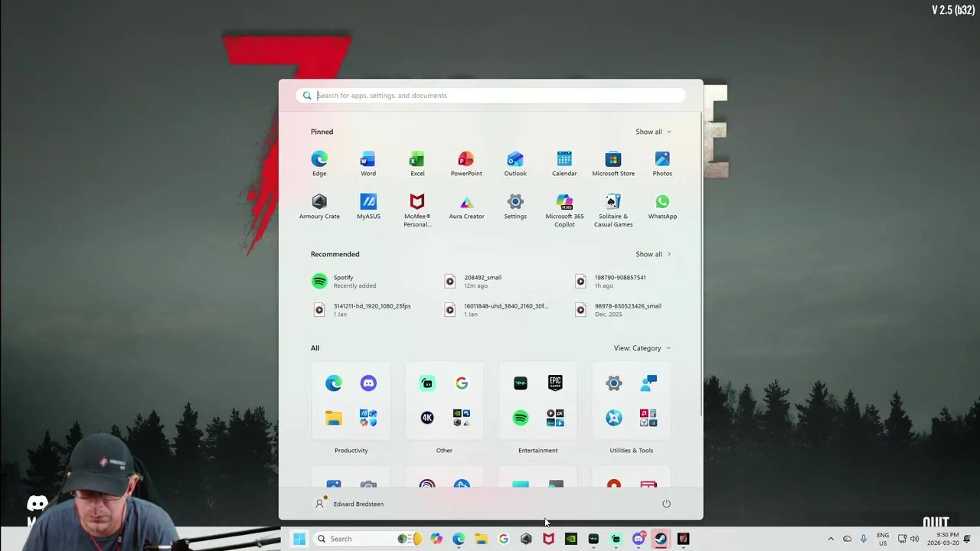Launch Aura Creator
980x551 pixels.
pos(466,207)
